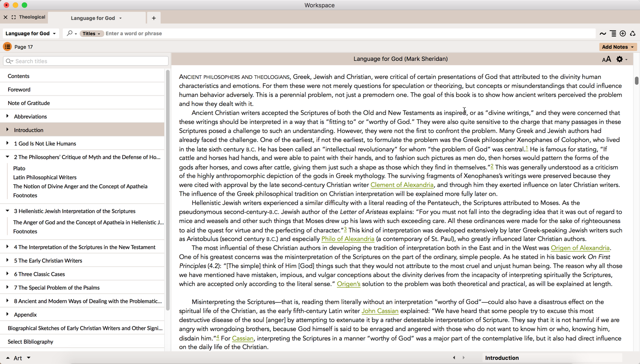Open Latin Philosophical Writers in contents

click(45, 177)
